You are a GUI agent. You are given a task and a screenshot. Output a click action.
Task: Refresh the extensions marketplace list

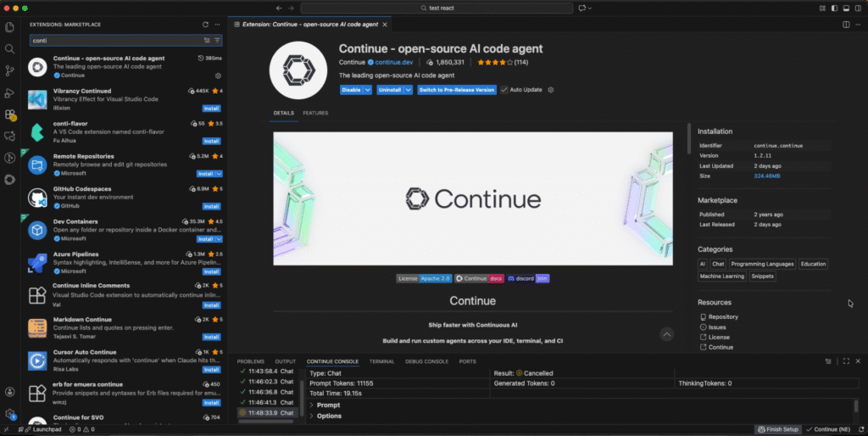click(x=205, y=25)
